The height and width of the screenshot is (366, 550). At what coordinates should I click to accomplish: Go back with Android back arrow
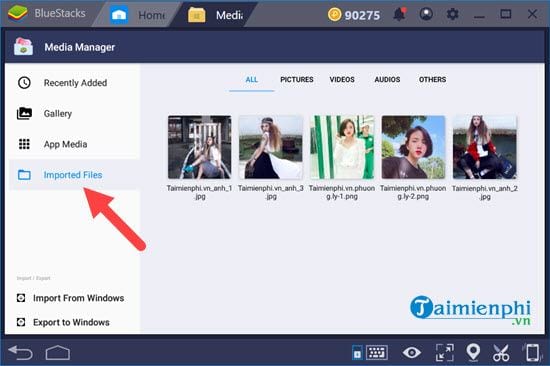coord(20,352)
